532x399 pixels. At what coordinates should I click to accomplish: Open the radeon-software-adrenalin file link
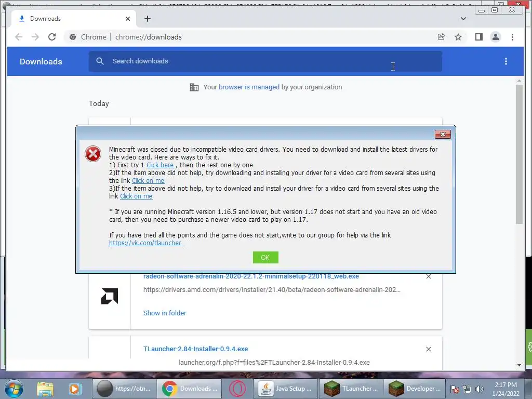[x=251, y=276]
